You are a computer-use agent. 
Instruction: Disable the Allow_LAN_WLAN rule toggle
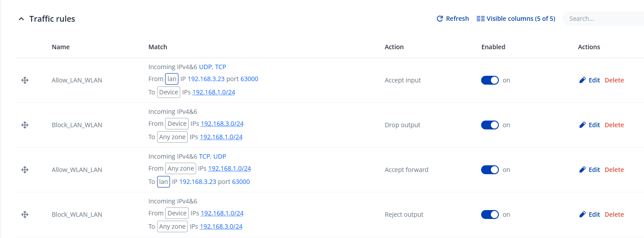[x=490, y=80]
